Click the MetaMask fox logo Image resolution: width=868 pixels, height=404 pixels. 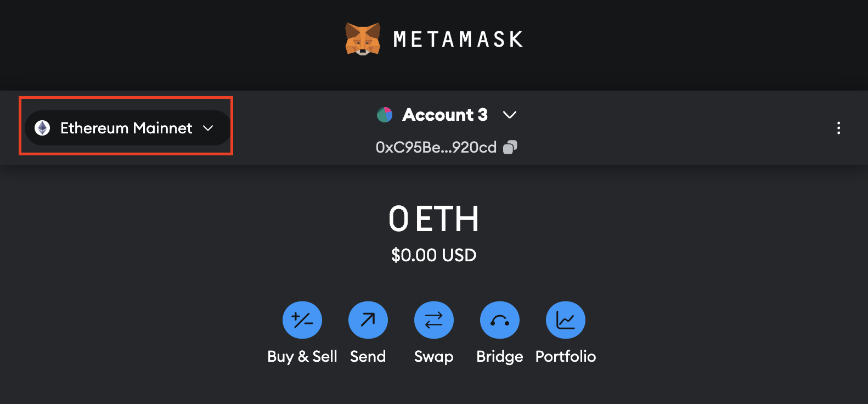click(x=362, y=39)
